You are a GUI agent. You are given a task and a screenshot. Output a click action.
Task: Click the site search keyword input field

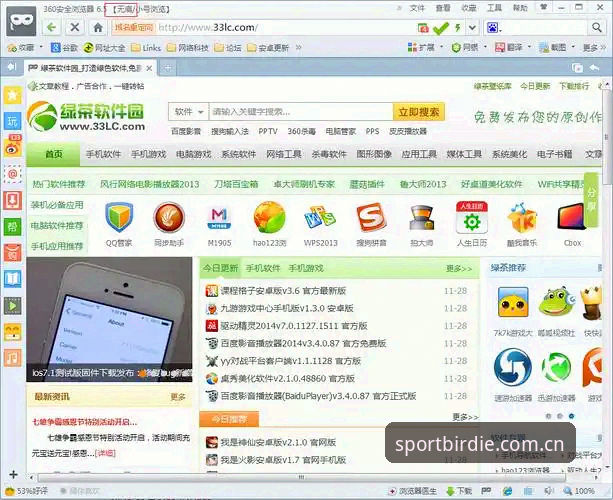tap(301, 112)
